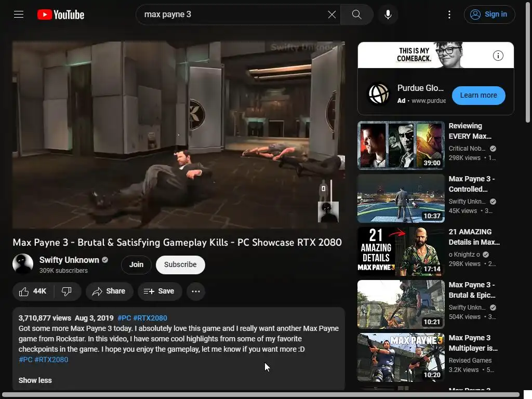The image size is (532, 399).
Task: Open the Swifty Unknown channel name
Action: pyautogui.click(x=69, y=260)
